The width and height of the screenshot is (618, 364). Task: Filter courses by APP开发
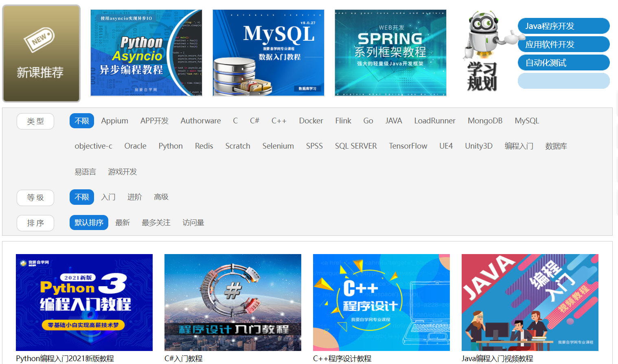[x=154, y=121]
